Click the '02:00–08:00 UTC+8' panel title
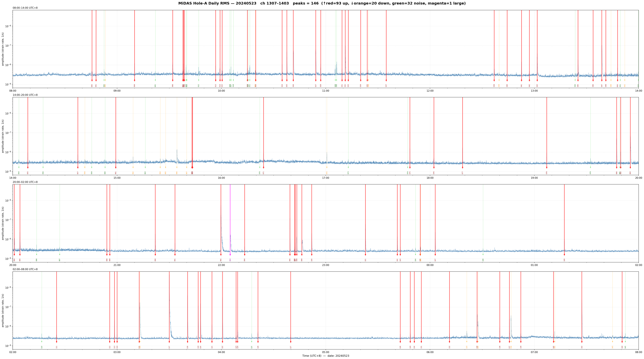Viewport: 644px width, 359px height. [25, 269]
